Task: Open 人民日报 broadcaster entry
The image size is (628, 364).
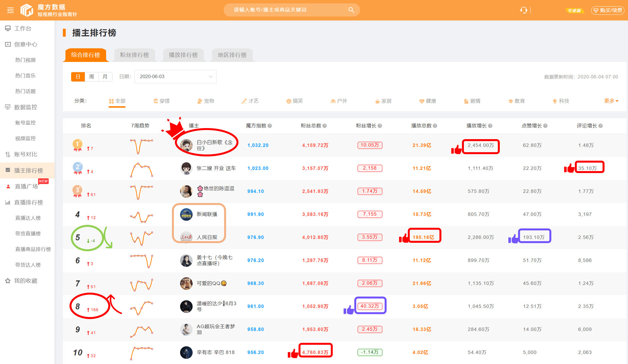Action: click(208, 237)
